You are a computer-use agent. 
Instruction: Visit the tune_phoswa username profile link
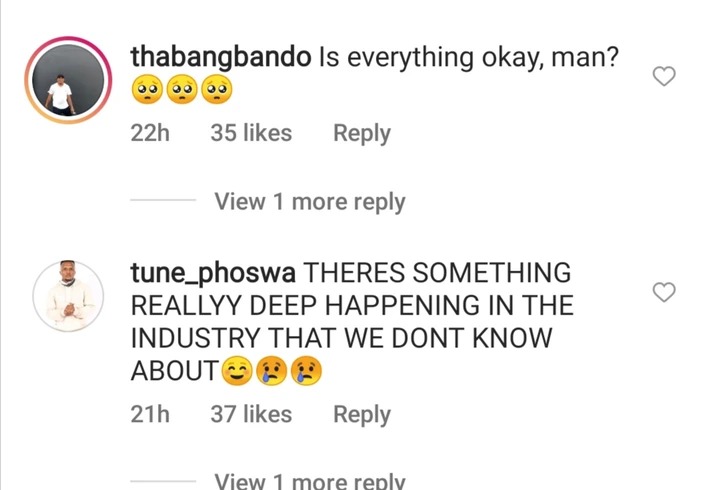point(213,274)
